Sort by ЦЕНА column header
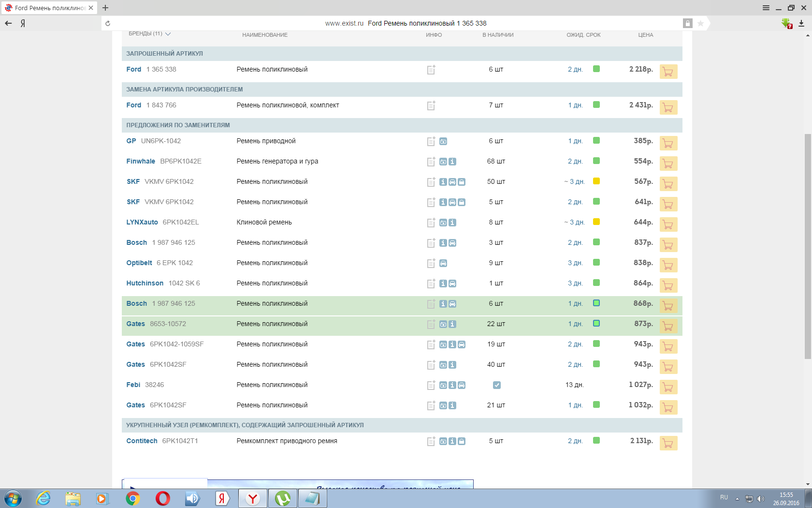The height and width of the screenshot is (508, 812). click(x=646, y=35)
